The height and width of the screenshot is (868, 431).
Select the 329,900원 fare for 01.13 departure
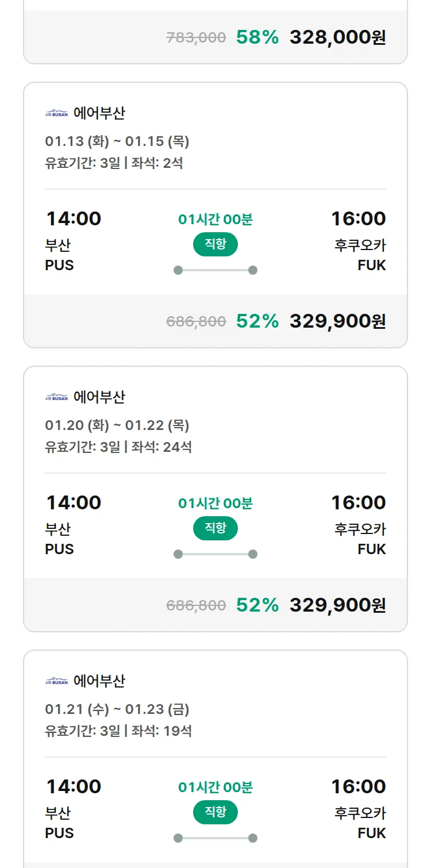coord(337,321)
